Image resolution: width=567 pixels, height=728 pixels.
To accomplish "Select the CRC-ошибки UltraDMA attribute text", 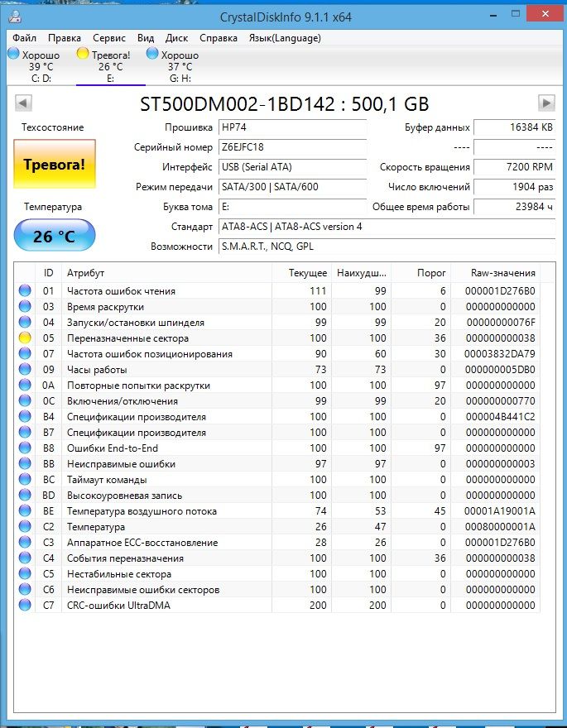I will [118, 606].
